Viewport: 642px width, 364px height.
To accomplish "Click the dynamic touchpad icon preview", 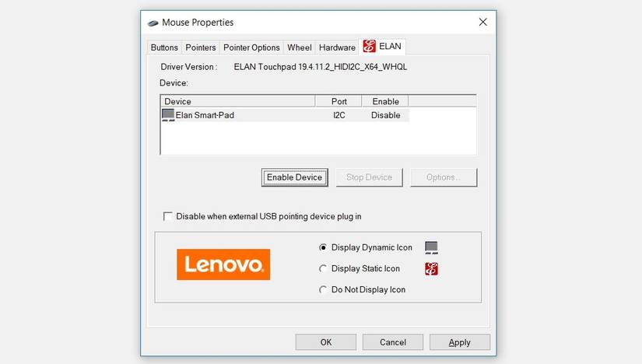I will pyautogui.click(x=431, y=247).
